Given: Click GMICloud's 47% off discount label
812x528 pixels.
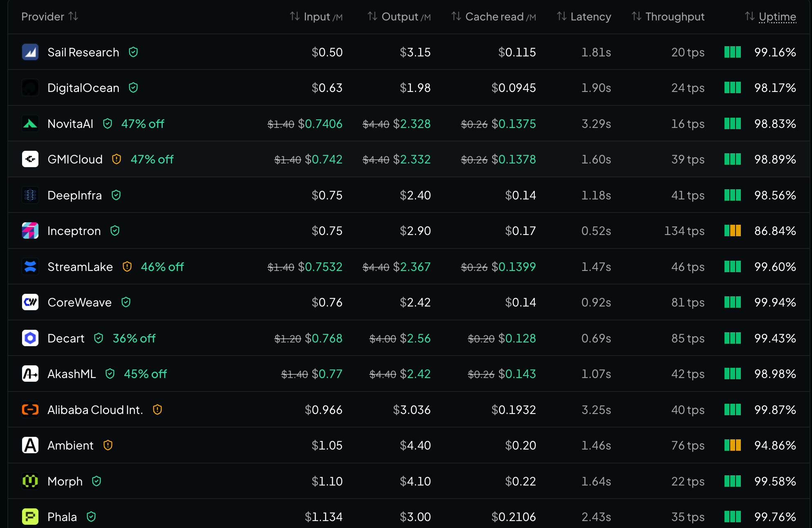Looking at the screenshot, I should [x=152, y=159].
